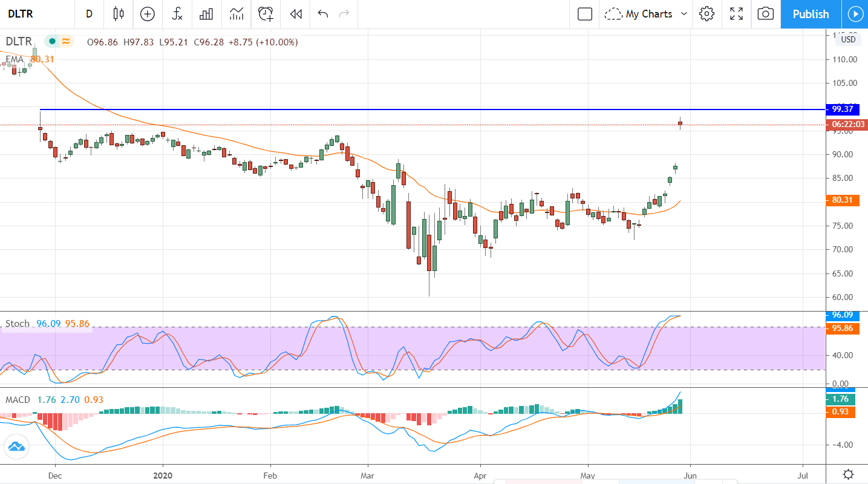Viewport: 868px width, 484px height.
Task: Click the 105.00 price axis value
Action: [x=845, y=83]
